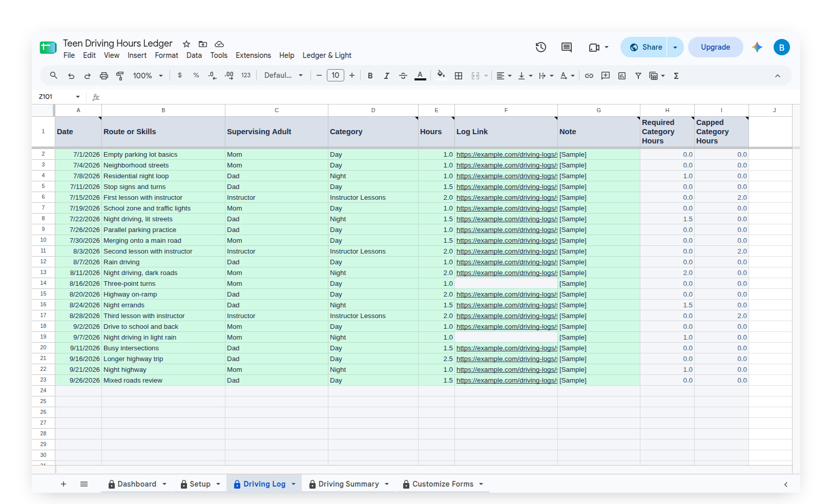The width and height of the screenshot is (832, 504).
Task: Toggle italic formatting
Action: click(x=387, y=76)
